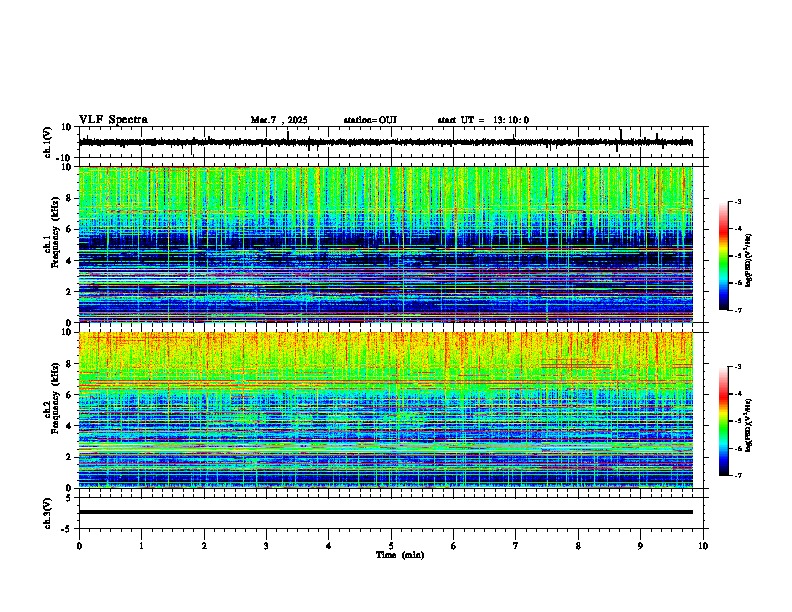This screenshot has width=792, height=612.
Task: Click the ch.3 flat black voltage trace
Action: click(385, 512)
